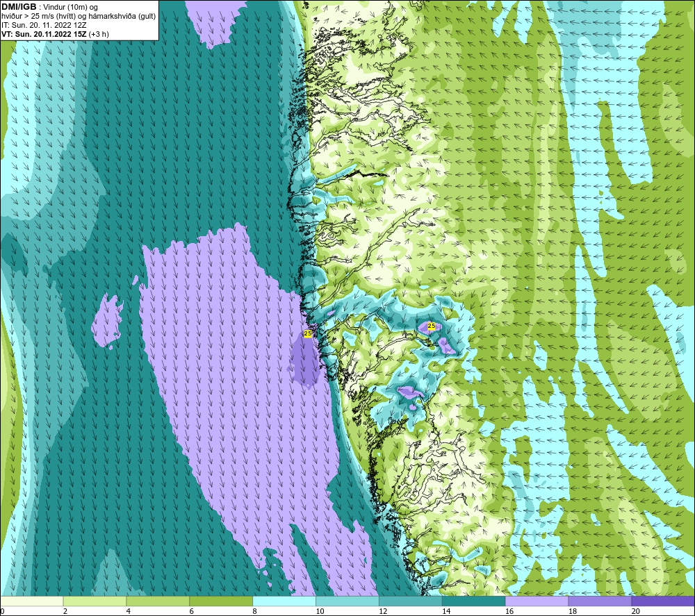Click the legend value label "8"
Viewport: 695px width, 616px height.
point(254,611)
